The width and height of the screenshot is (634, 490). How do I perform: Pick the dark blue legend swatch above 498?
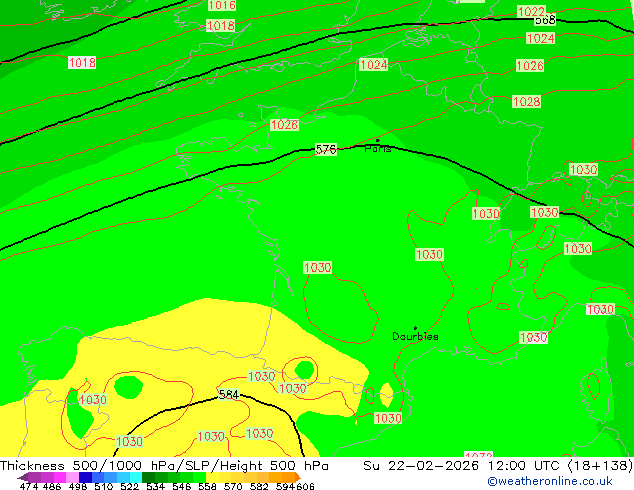(85, 477)
